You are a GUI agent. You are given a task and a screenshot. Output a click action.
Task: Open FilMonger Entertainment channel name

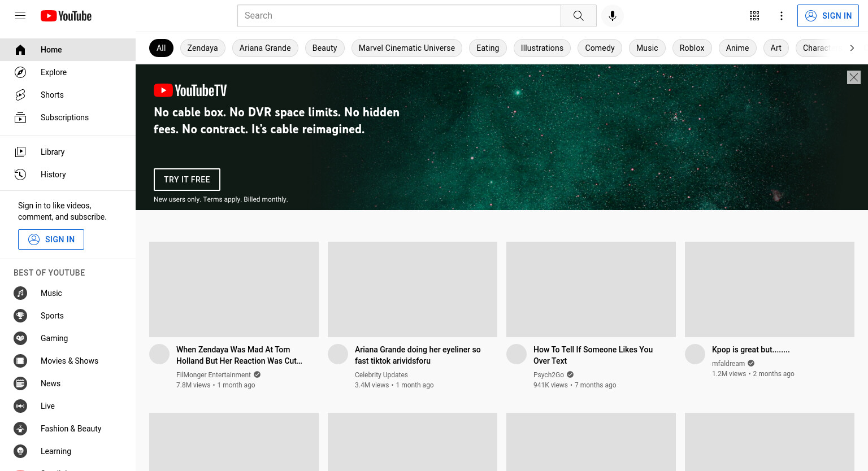coord(214,375)
